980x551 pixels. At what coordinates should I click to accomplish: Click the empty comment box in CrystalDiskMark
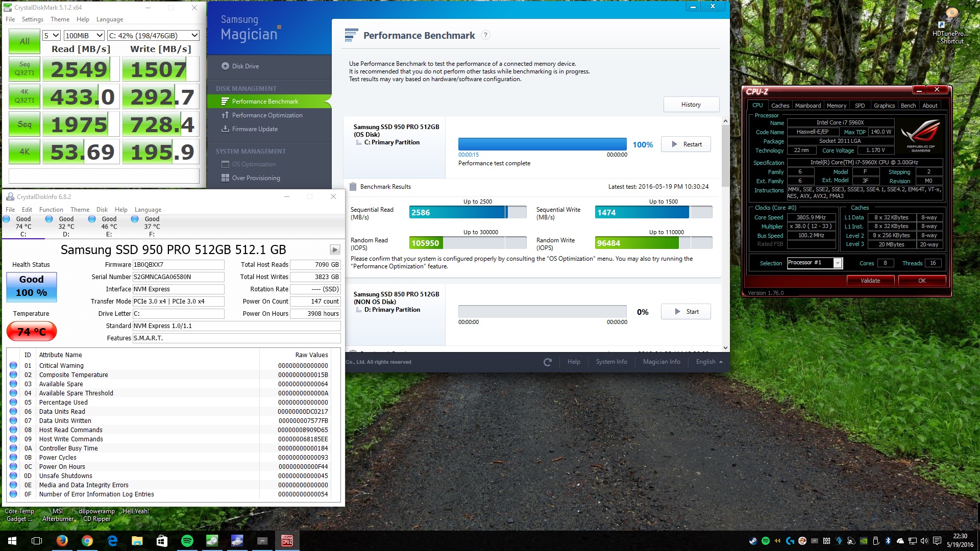pyautogui.click(x=104, y=176)
